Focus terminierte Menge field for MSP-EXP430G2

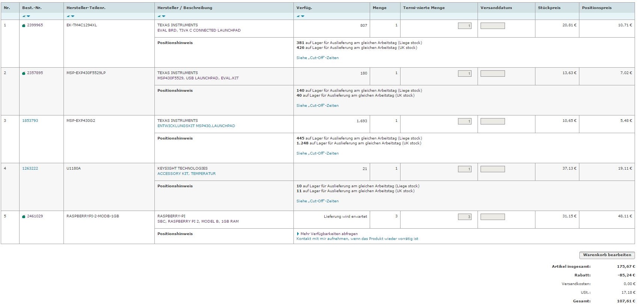465,121
